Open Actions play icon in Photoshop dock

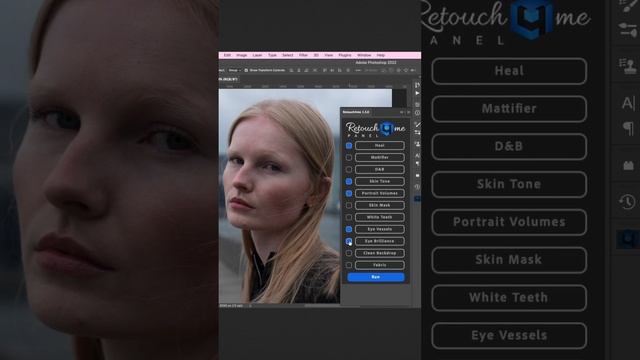[x=417, y=93]
